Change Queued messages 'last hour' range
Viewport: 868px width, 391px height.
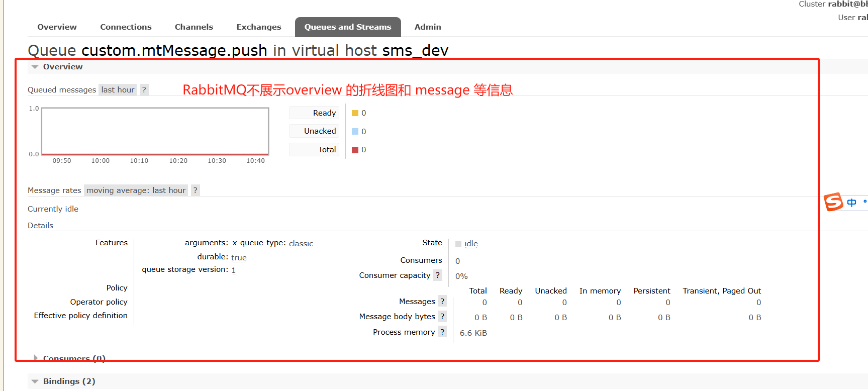point(118,90)
